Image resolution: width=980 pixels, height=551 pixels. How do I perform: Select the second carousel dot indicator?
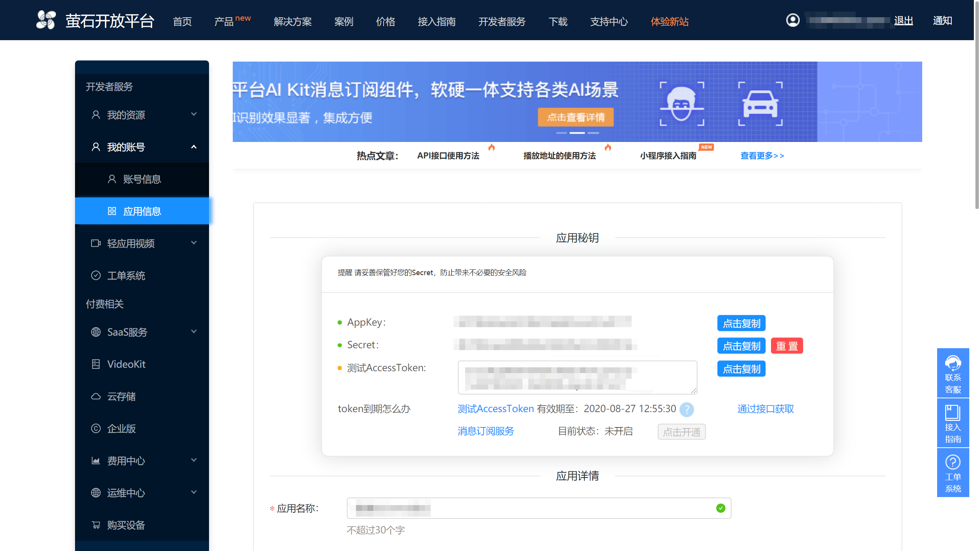tap(578, 133)
